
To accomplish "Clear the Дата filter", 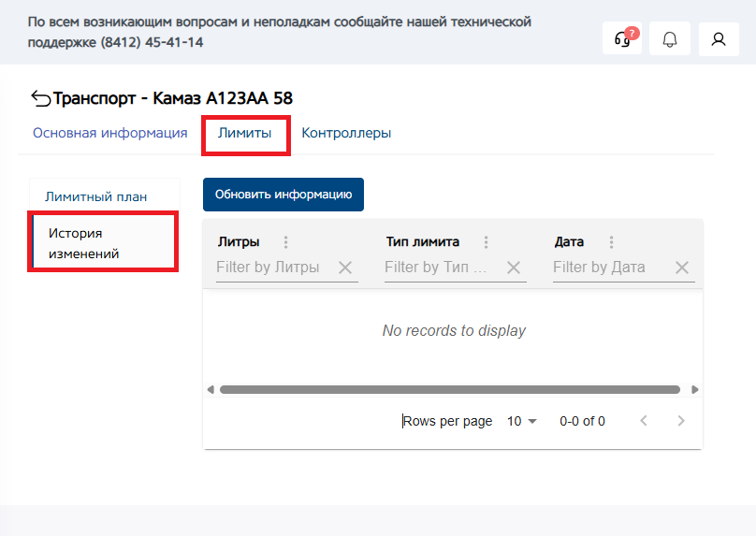I will pyautogui.click(x=682, y=268).
